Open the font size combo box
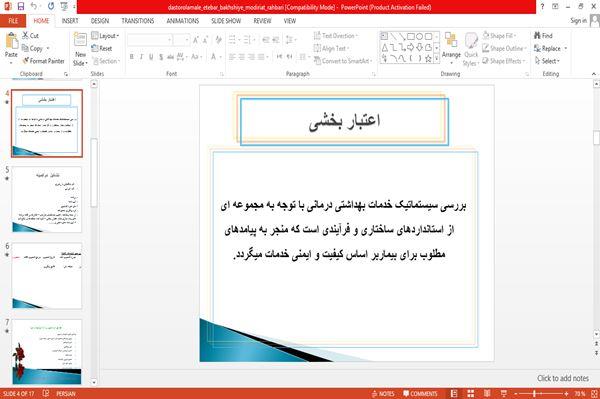The image size is (600, 399). (181, 40)
